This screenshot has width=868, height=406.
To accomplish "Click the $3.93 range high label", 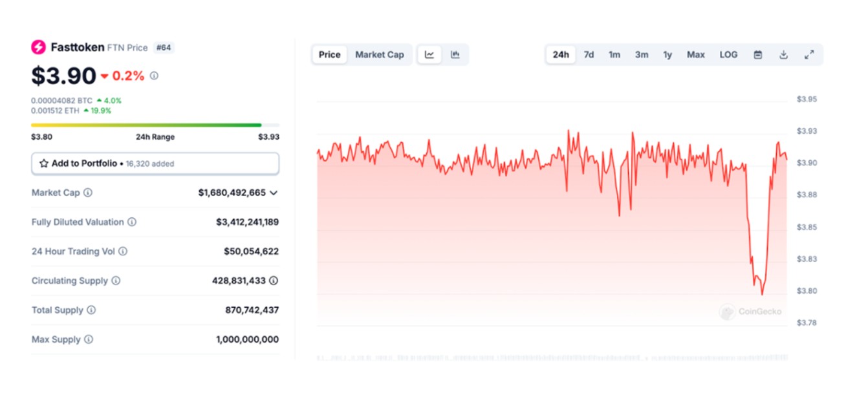I will click(x=268, y=137).
